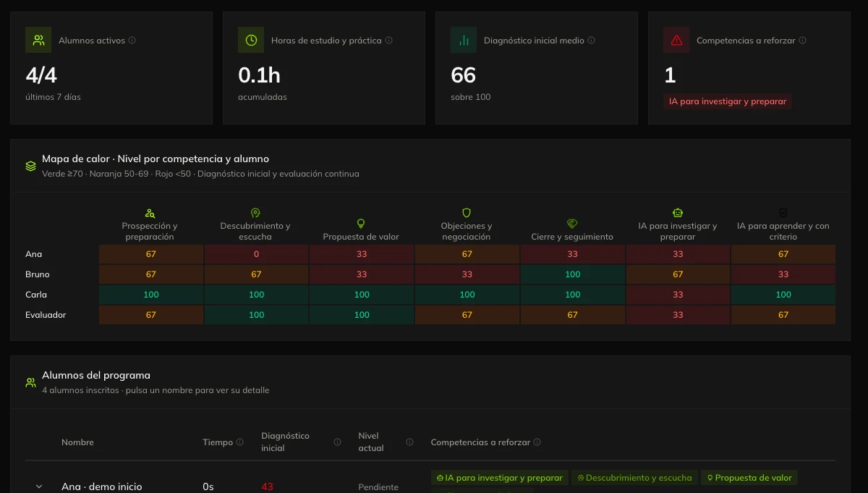Click Ana's IA para investigar y preparar tag
This screenshot has width=868, height=493.
click(500, 478)
